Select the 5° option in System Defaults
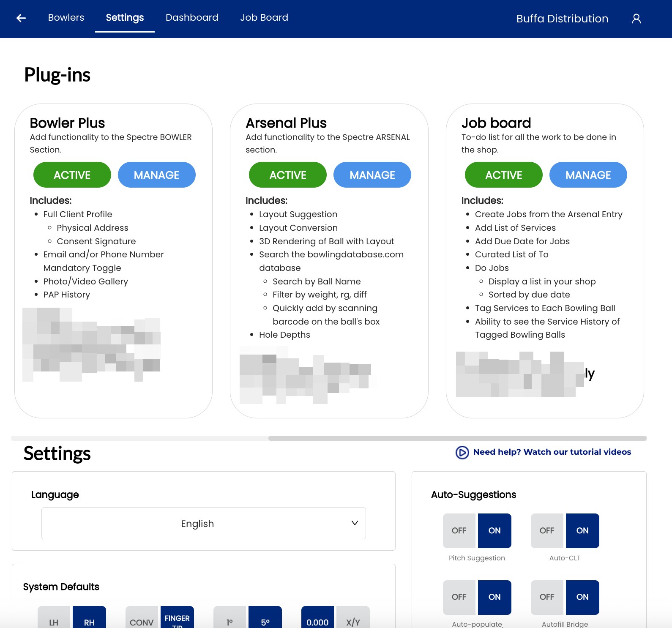Screen dimensions: 672x628 tap(265, 617)
